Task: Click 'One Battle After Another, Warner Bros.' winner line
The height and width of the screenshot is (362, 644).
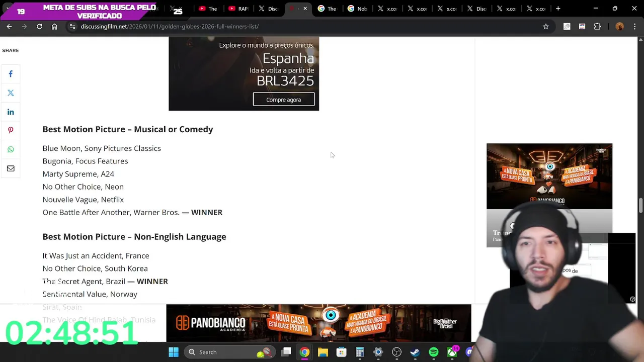Action: 132,212
